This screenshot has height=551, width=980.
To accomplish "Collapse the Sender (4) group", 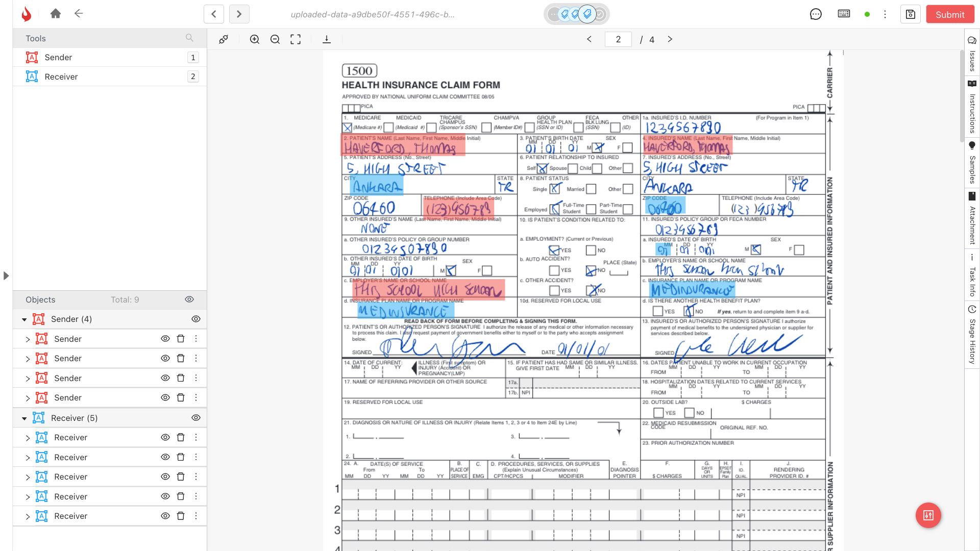I will [x=24, y=319].
